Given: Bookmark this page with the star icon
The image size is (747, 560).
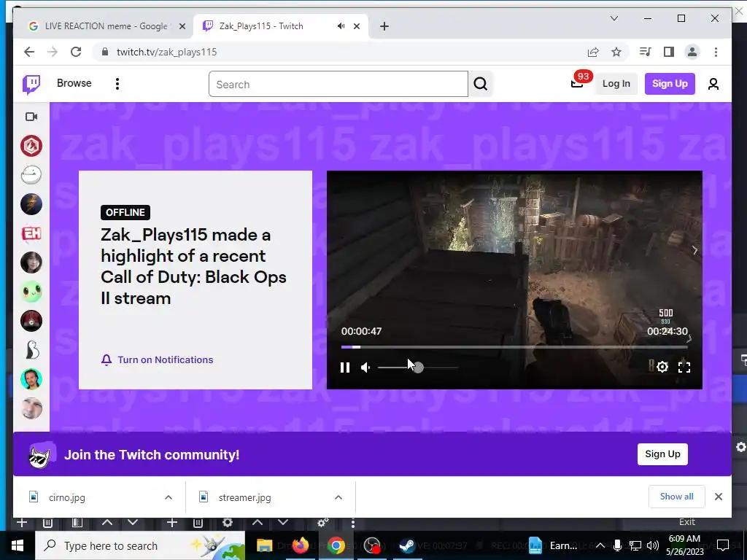Looking at the screenshot, I should (x=616, y=52).
